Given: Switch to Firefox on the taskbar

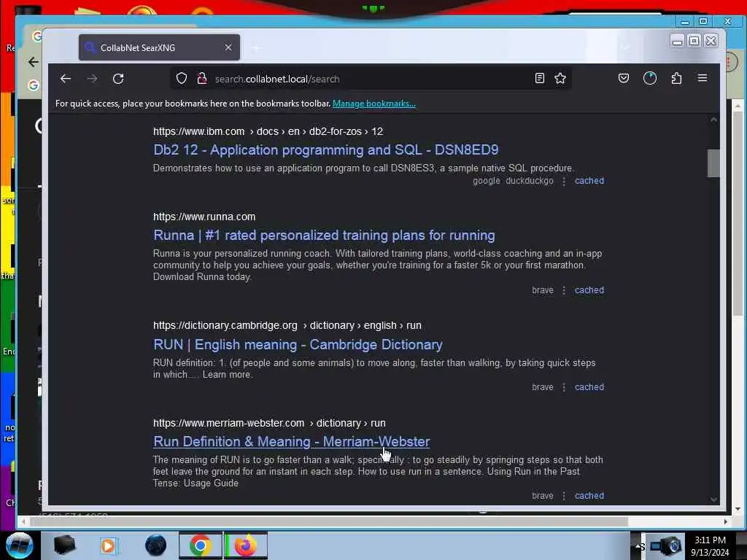Looking at the screenshot, I should tap(246, 545).
